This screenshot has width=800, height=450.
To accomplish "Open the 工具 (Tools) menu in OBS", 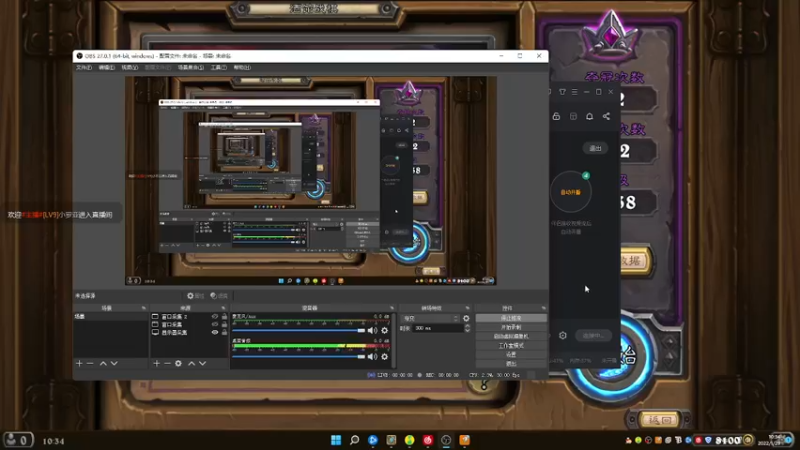I will point(218,67).
